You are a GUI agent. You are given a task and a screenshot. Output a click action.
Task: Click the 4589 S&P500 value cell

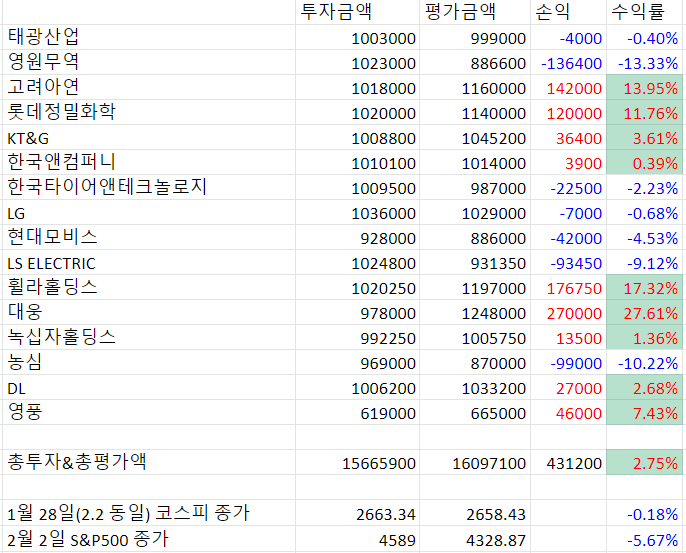pyautogui.click(x=357, y=539)
